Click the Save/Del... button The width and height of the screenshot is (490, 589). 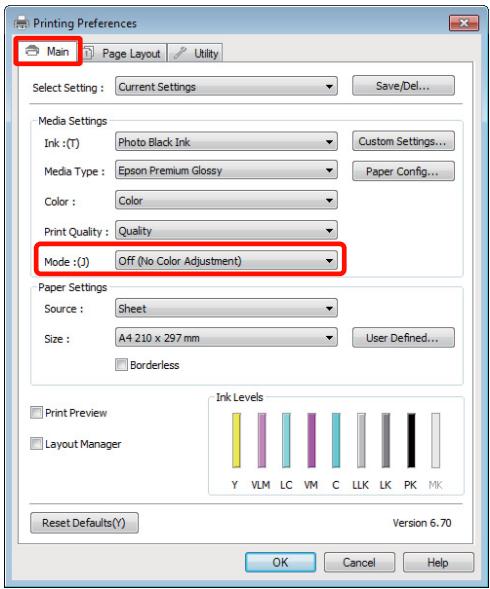pos(403,86)
